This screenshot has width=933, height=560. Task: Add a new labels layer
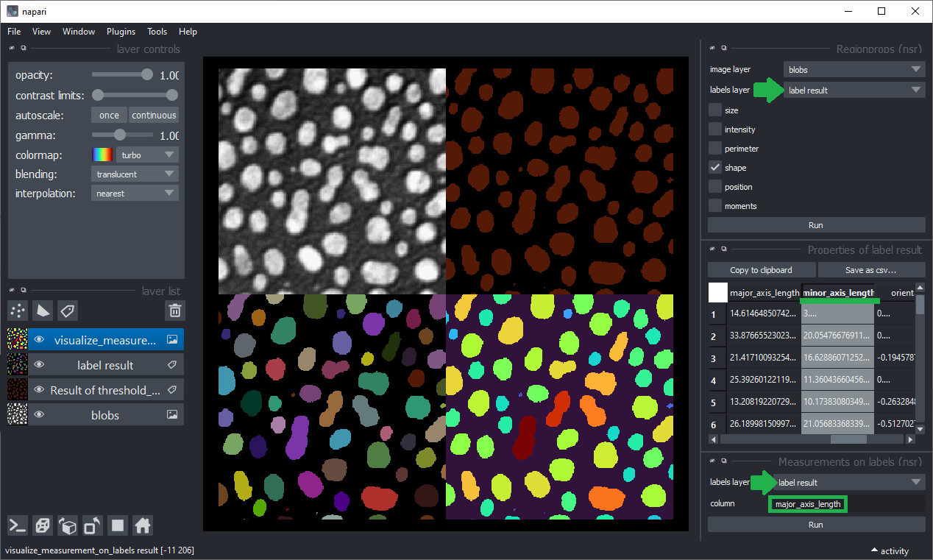[x=68, y=311]
